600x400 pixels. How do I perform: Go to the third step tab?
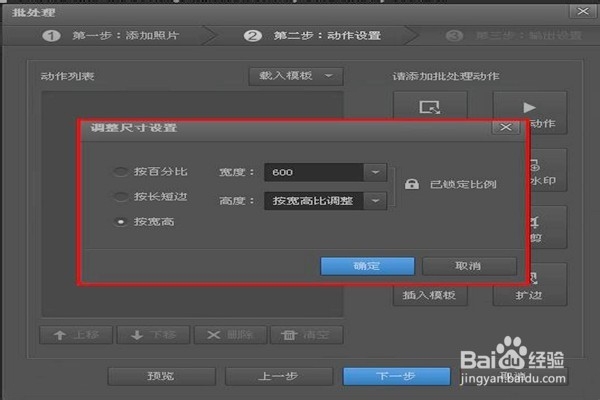[x=514, y=36]
